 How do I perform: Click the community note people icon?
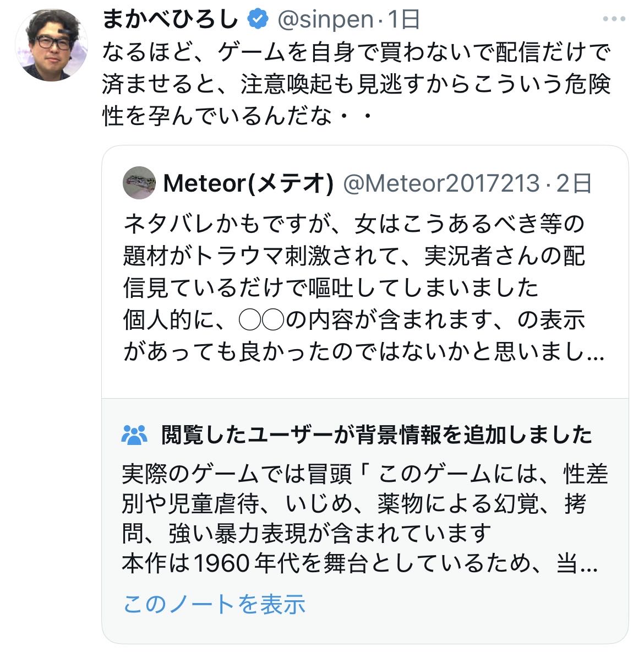tap(135, 436)
